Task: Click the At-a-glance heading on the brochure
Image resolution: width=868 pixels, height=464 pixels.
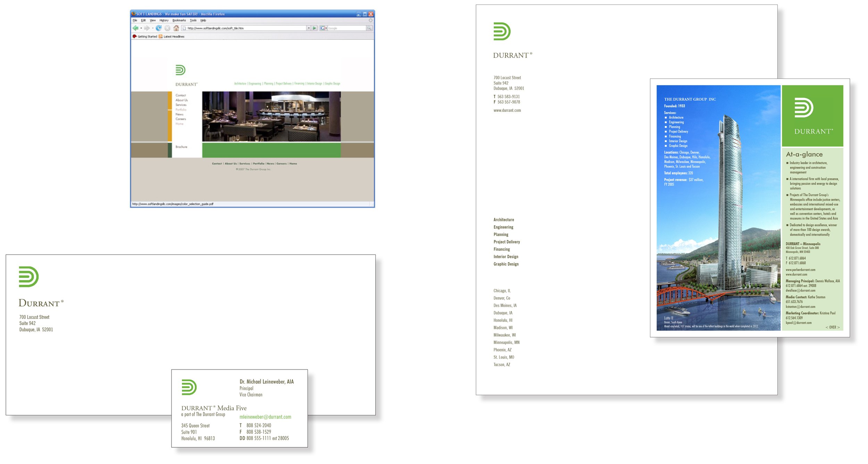Action: [x=804, y=154]
